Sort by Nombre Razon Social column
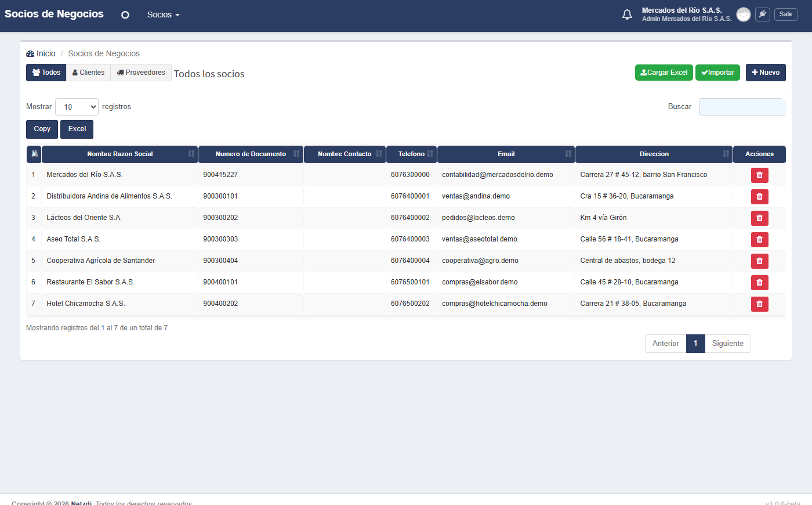Viewport: 812px width, 505px height. (120, 154)
